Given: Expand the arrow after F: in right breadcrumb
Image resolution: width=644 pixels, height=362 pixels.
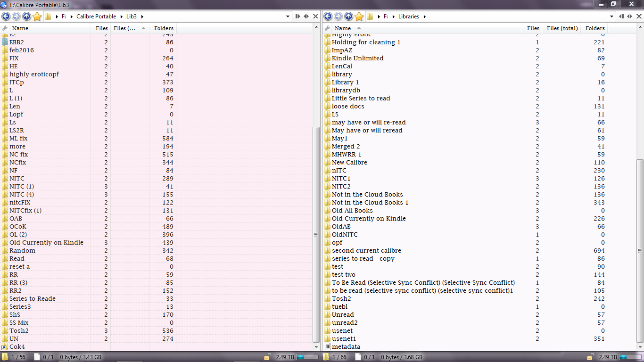Looking at the screenshot, I should pyautogui.click(x=394, y=16).
